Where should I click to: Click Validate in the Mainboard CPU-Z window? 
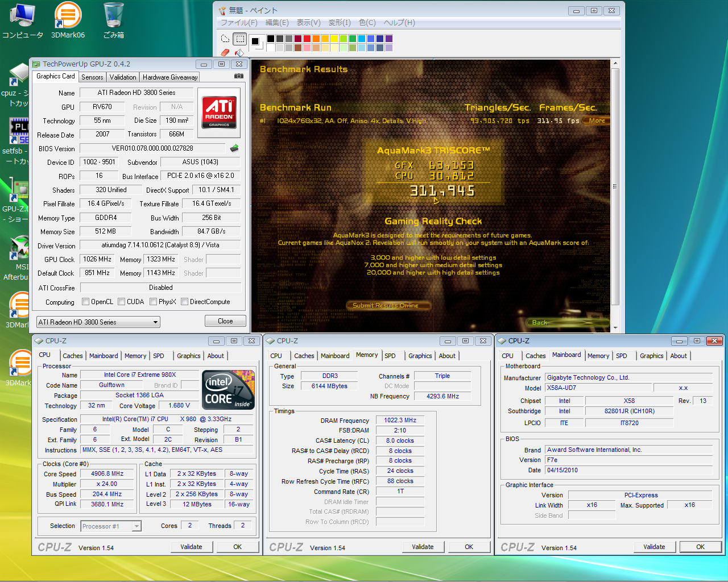pos(655,547)
